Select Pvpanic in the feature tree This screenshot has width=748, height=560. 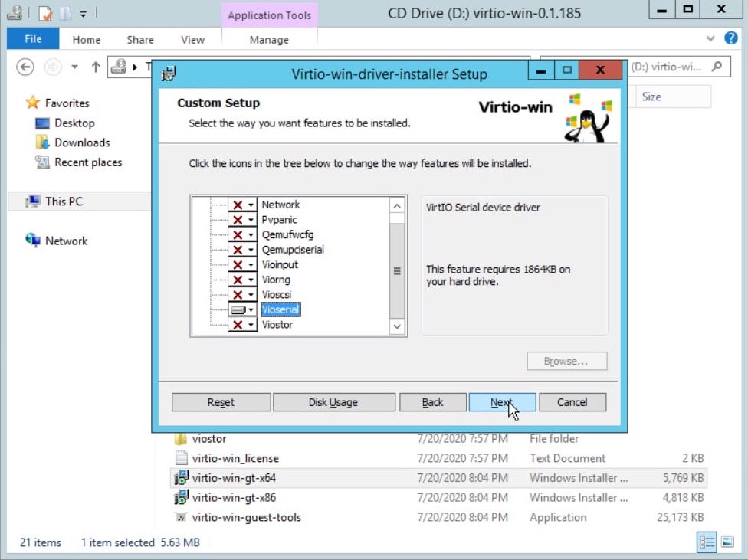click(x=279, y=220)
